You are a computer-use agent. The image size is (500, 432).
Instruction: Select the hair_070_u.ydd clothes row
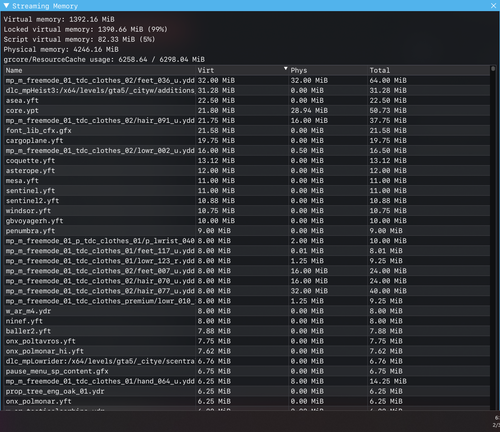[x=247, y=281]
